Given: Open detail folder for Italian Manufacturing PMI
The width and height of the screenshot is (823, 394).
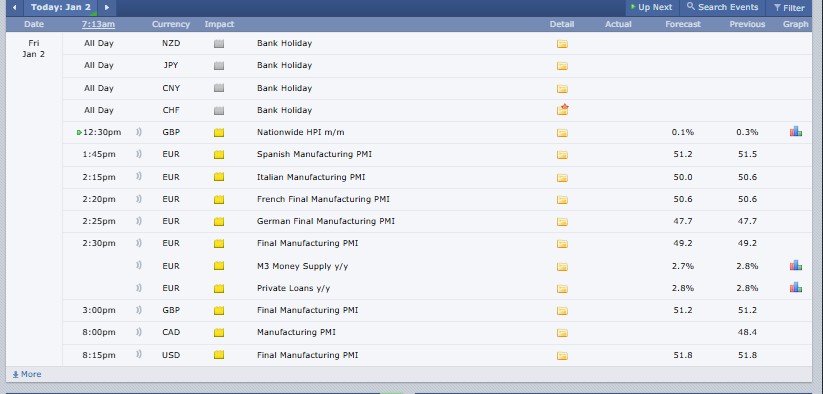Looking at the screenshot, I should tap(562, 177).
